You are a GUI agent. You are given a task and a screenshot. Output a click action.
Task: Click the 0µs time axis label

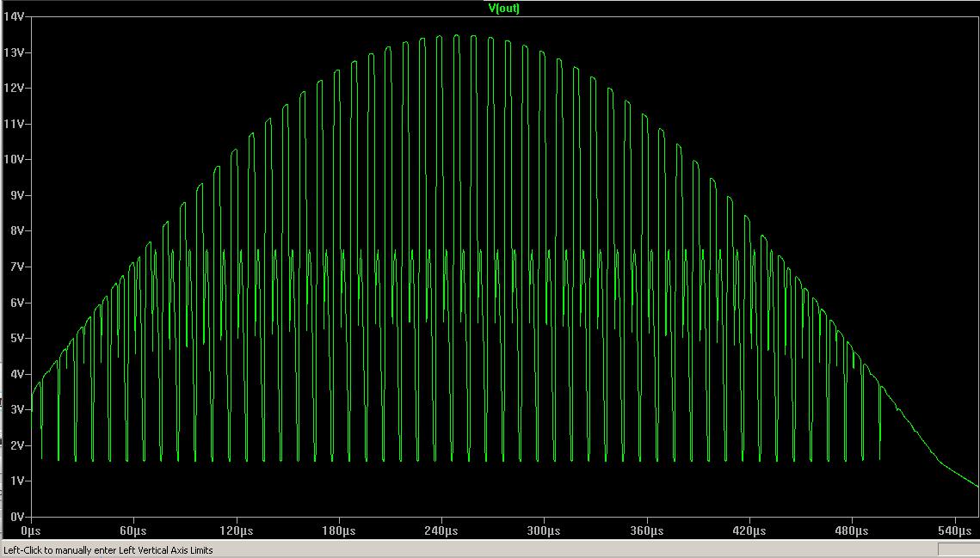coord(31,530)
